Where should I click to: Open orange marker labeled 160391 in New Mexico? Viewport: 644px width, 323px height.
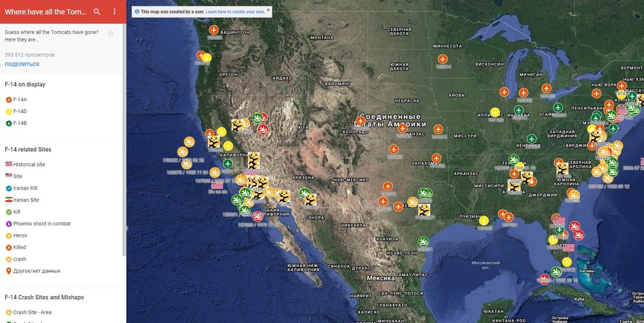(388, 187)
